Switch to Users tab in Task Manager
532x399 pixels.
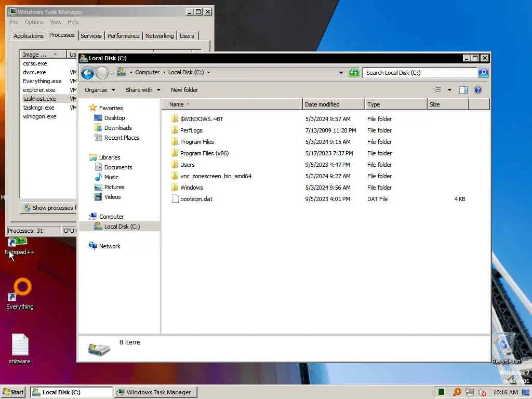click(187, 36)
